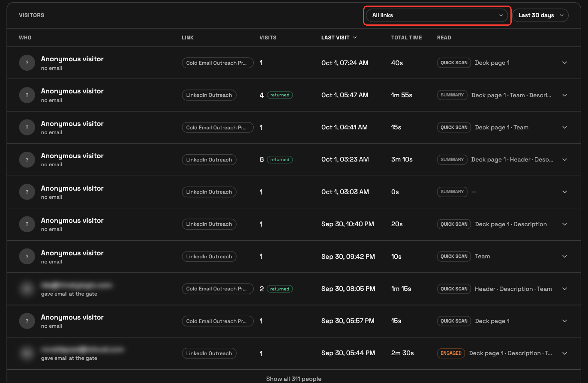Click the WHO column header
Screen dimensions: 588x383
[x=25, y=38]
